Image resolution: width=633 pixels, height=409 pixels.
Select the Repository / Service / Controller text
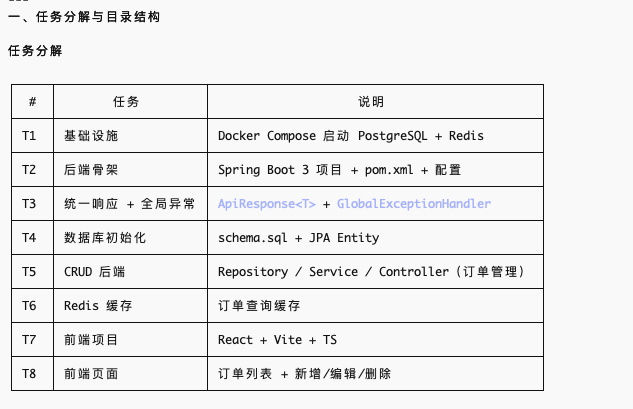tap(333, 272)
